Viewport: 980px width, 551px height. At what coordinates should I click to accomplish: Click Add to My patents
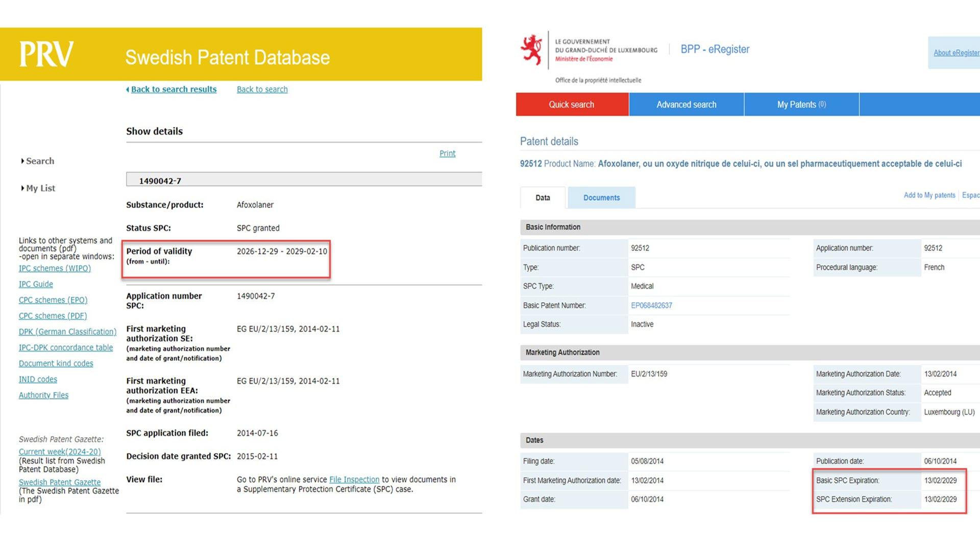pos(929,195)
